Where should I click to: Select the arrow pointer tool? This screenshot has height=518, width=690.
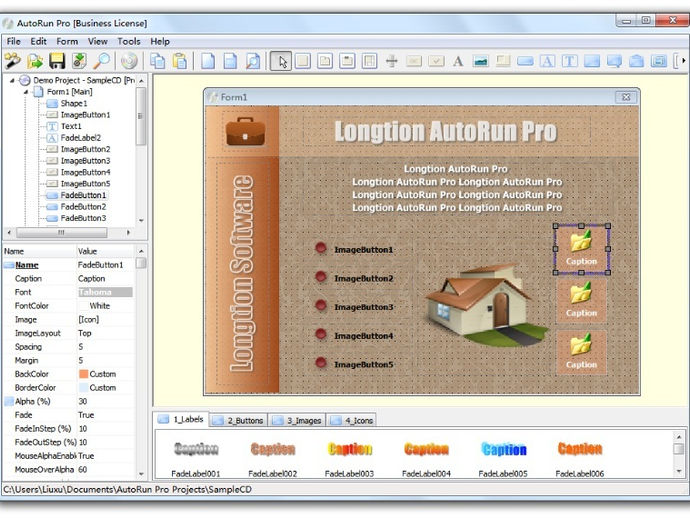(x=281, y=61)
